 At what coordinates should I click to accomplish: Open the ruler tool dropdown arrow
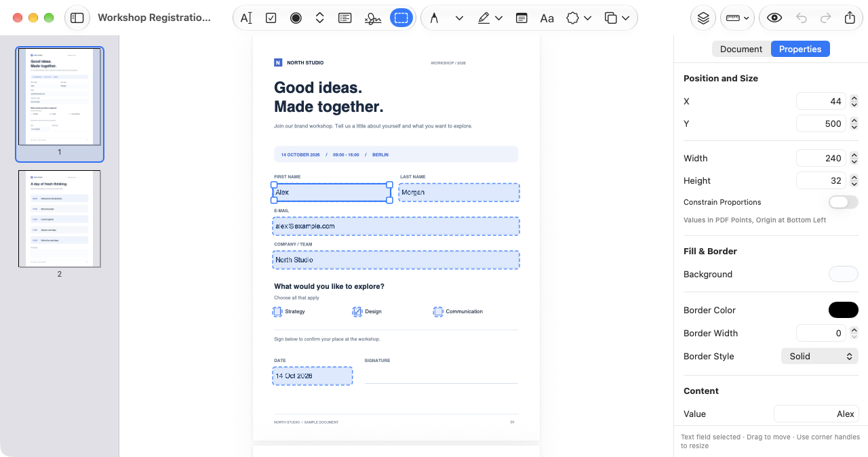pos(747,18)
